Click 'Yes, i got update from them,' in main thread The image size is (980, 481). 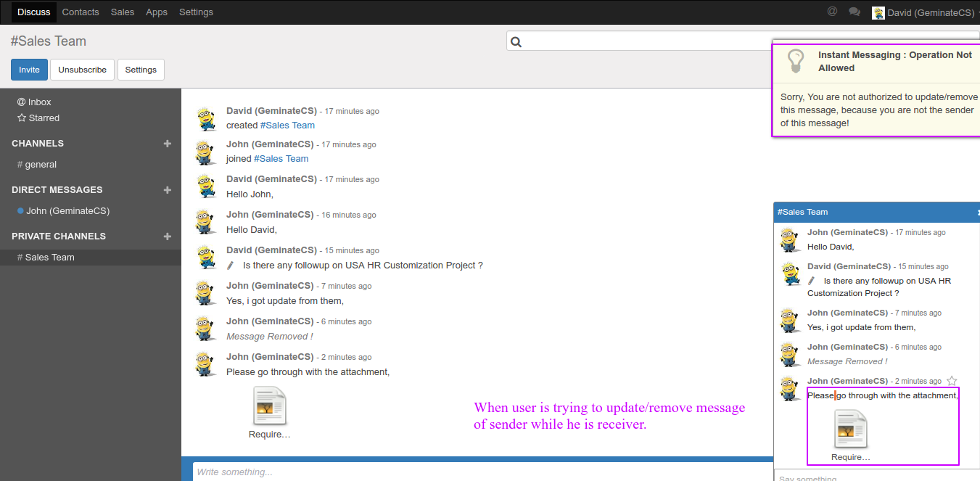click(285, 301)
